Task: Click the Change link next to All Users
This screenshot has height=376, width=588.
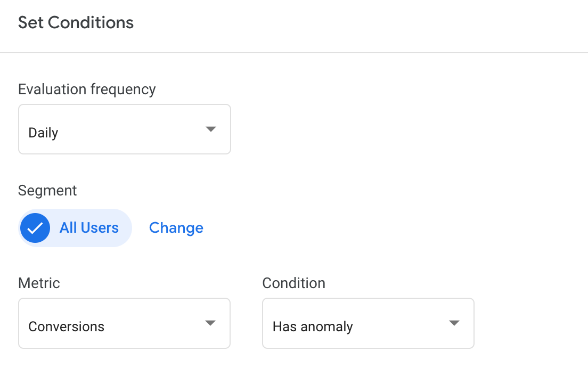Action: 176,227
